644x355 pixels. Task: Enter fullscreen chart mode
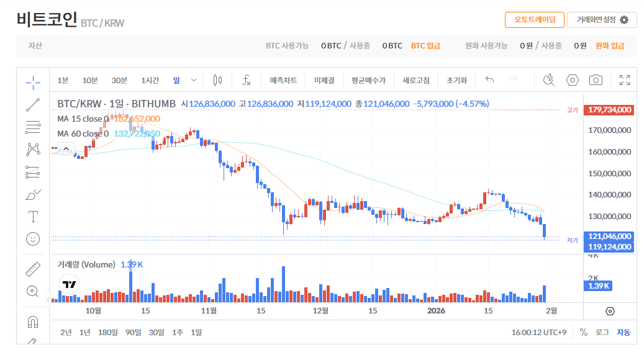[625, 80]
